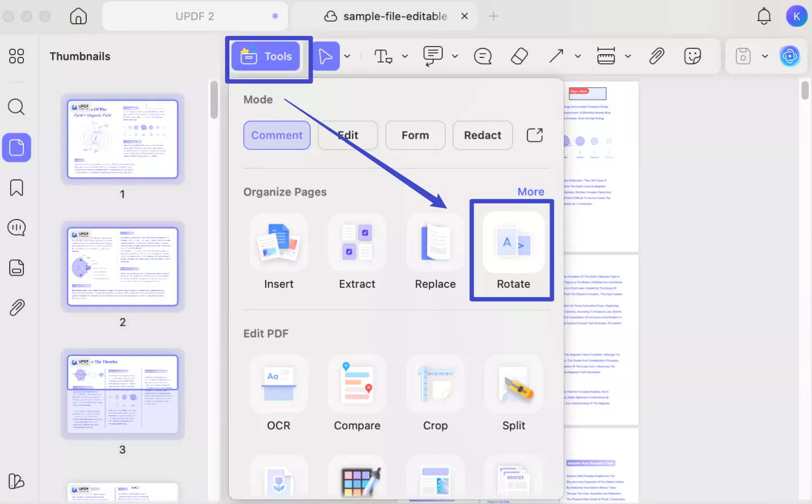
Task: Expand the sticky note dropdown arrow
Action: (x=455, y=56)
